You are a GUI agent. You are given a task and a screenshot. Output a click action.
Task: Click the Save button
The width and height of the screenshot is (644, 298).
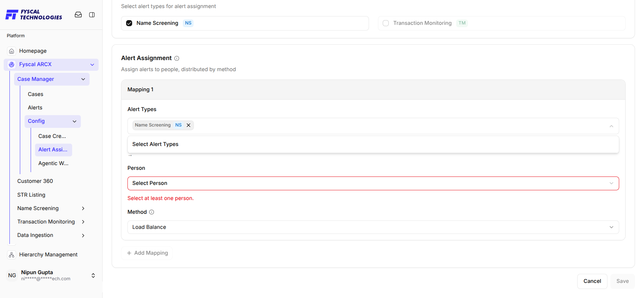tap(623, 281)
